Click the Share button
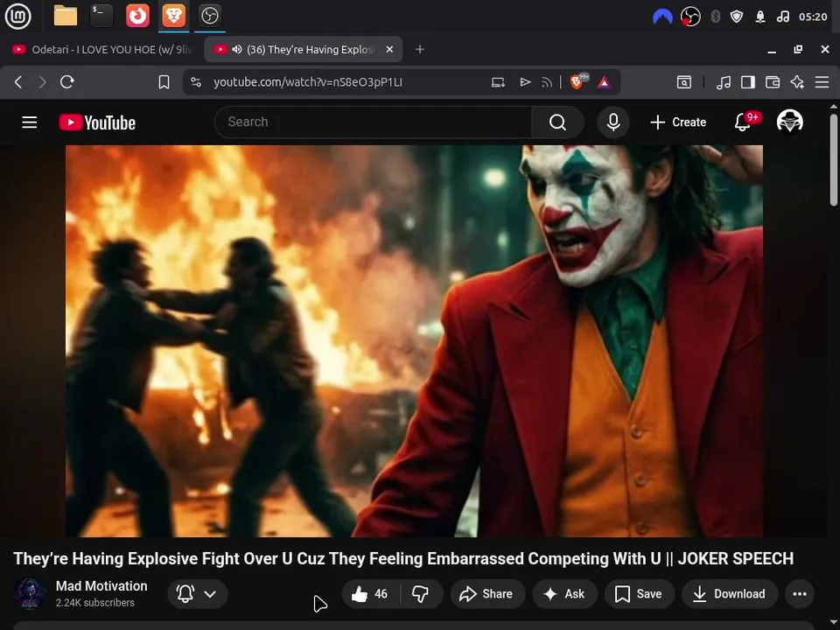This screenshot has height=630, width=840. pyautogui.click(x=487, y=593)
